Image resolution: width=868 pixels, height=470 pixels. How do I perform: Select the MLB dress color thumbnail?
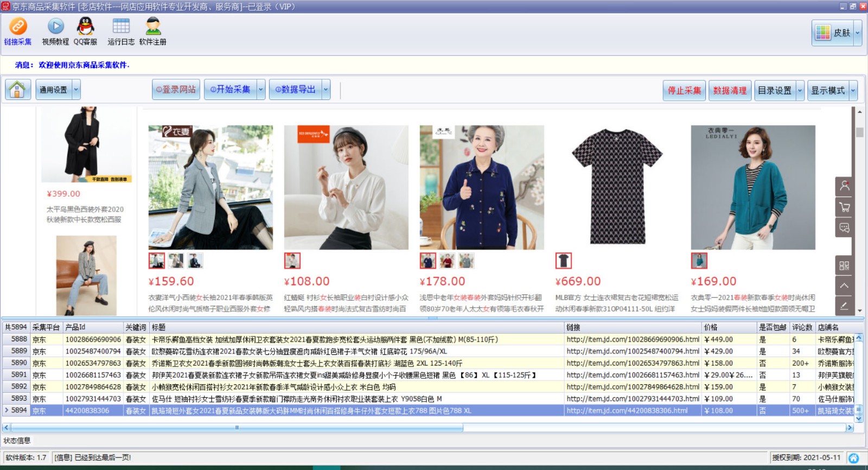564,261
